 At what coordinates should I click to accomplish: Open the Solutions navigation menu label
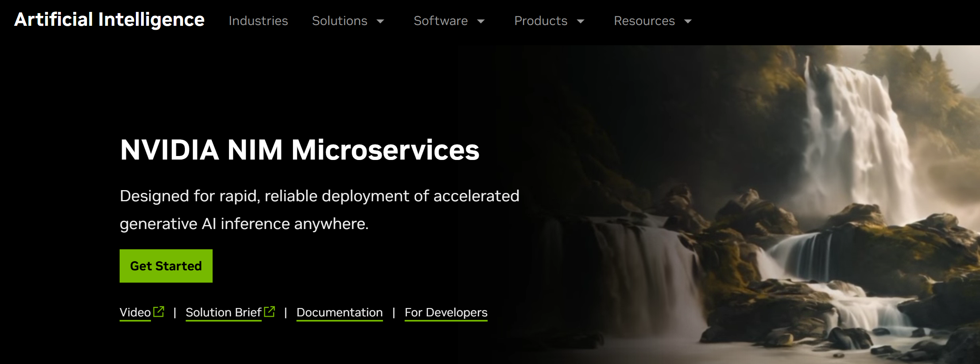(x=339, y=21)
